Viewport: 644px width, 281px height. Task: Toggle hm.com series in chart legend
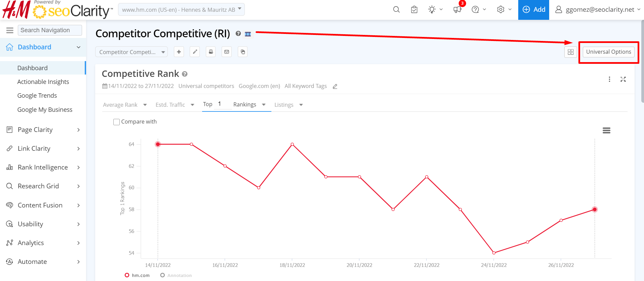point(137,275)
